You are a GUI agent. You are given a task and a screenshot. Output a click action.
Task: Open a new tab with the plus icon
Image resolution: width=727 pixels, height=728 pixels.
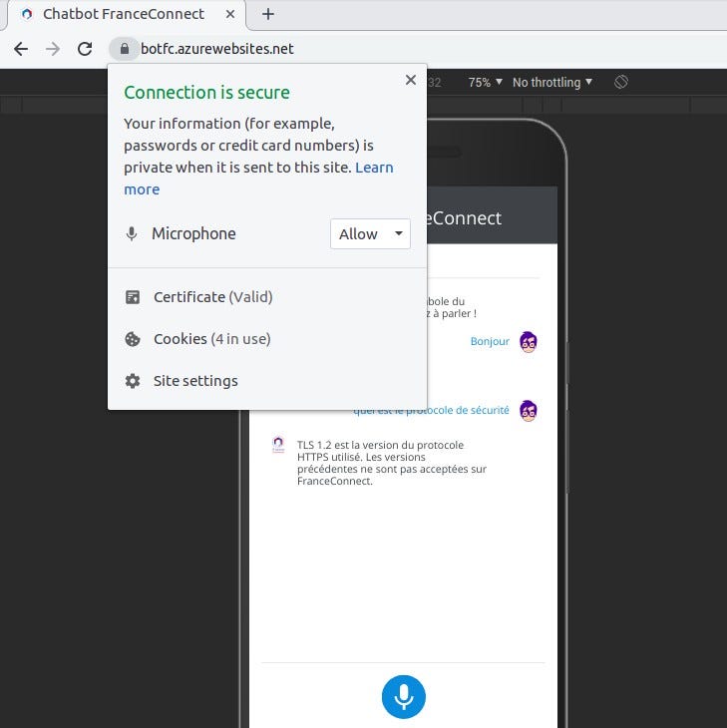(268, 14)
